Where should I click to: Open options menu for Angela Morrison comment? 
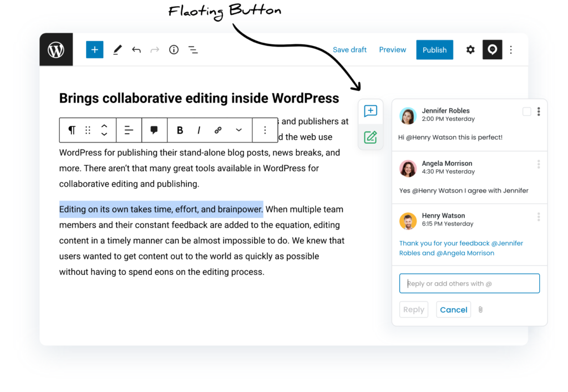(x=539, y=164)
